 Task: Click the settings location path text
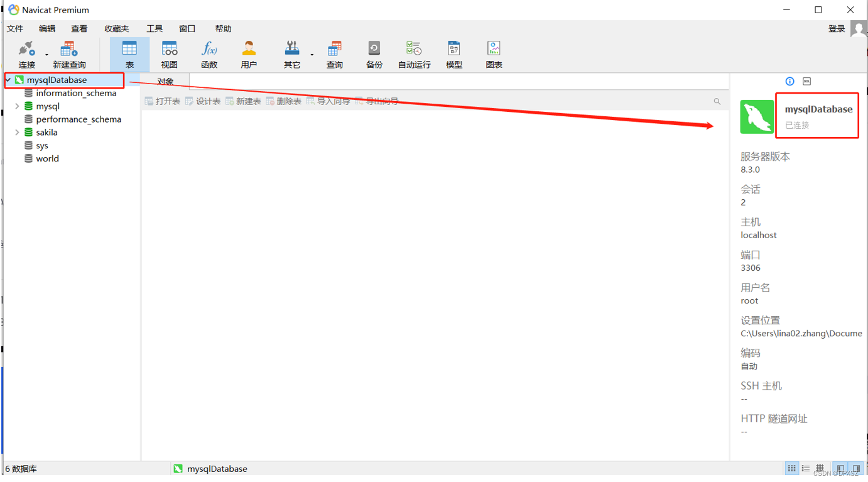(801, 334)
